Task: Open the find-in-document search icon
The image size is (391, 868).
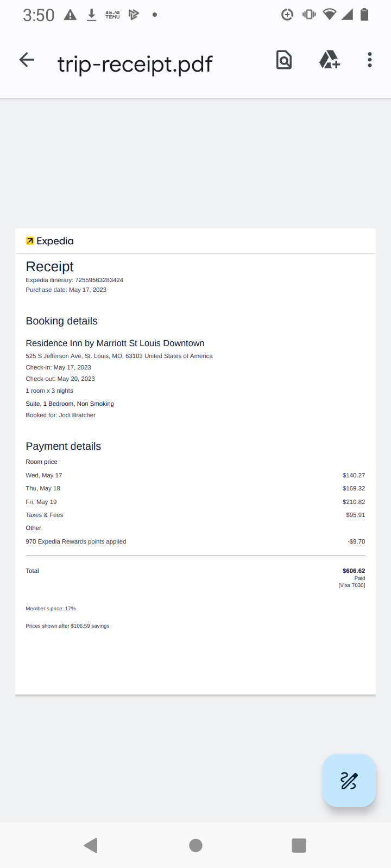Action: [284, 60]
